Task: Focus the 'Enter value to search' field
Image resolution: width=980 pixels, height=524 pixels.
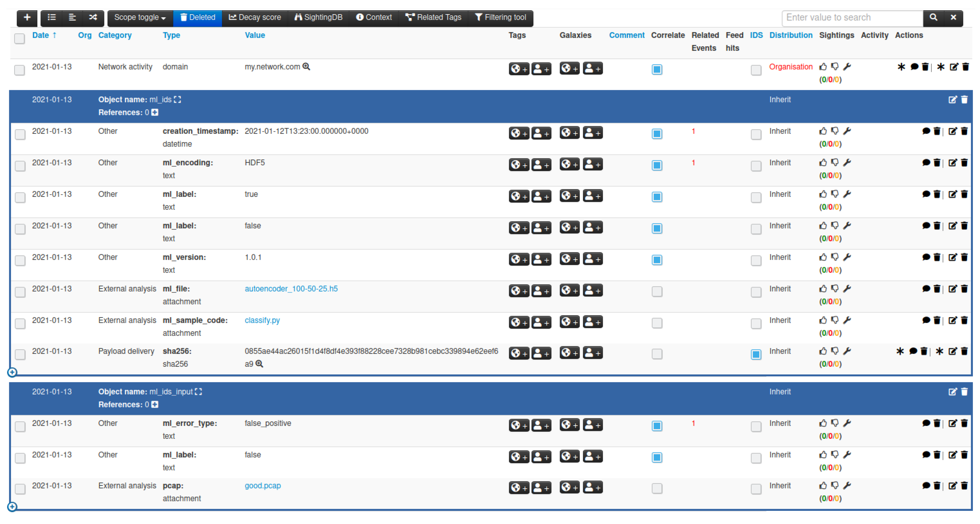Action: 852,18
